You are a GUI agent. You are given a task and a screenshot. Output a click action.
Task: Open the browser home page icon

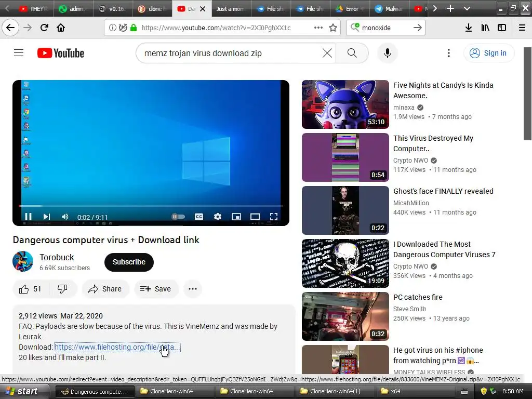(x=61, y=28)
